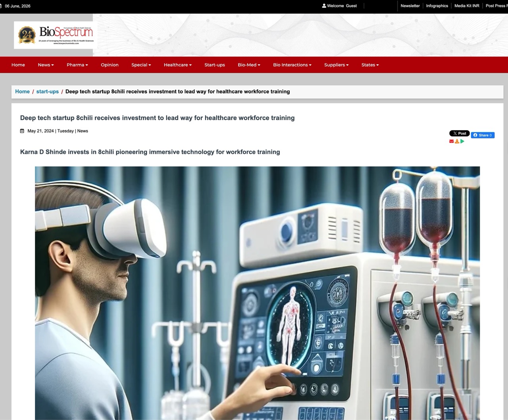Click the breadcrumb article title text

[177, 92]
